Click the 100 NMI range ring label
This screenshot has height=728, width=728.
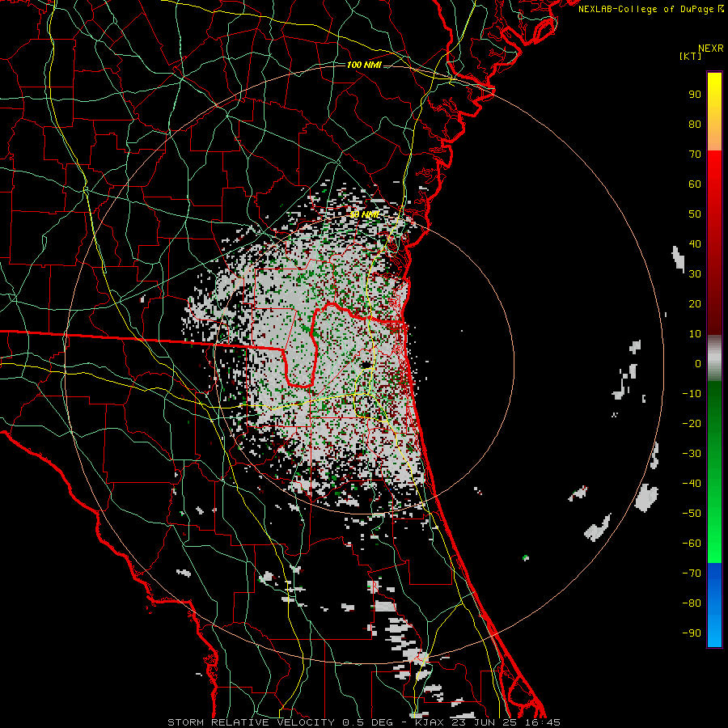coord(364,65)
